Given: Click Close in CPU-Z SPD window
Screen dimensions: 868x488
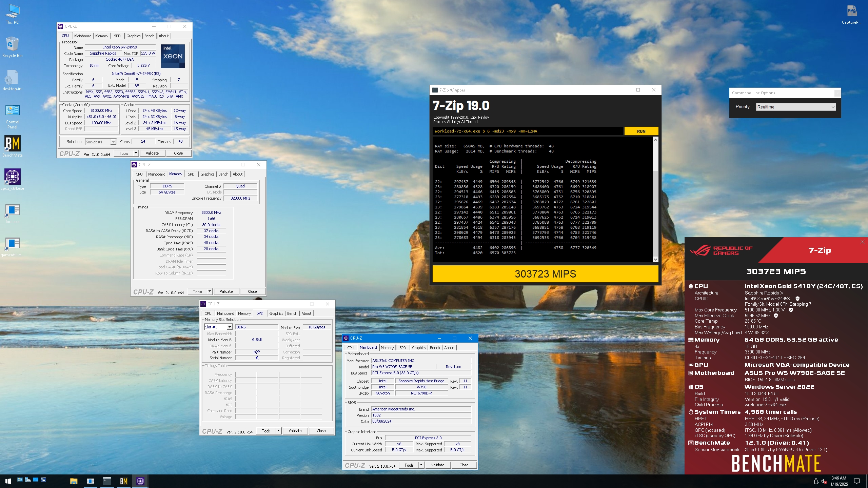Looking at the screenshot, I should click(x=321, y=431).
